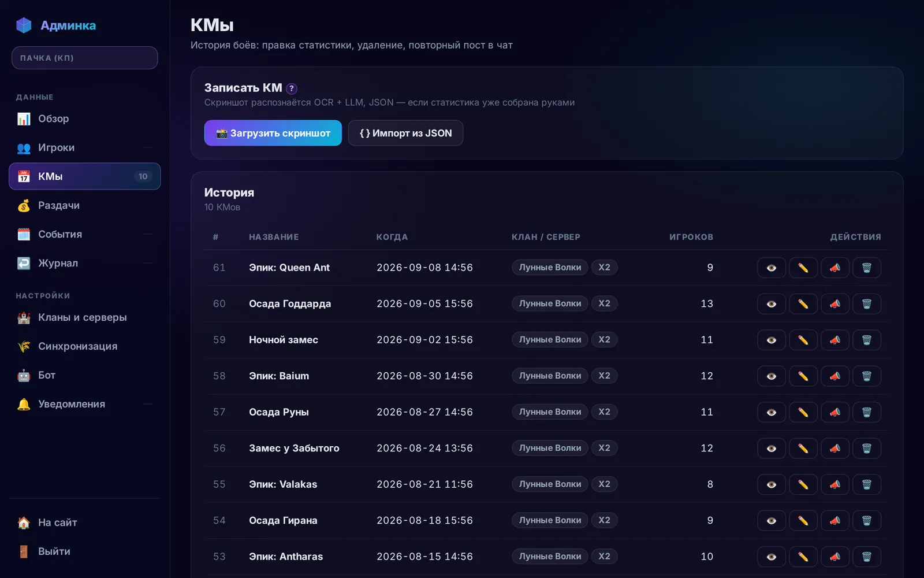Repost Эпик: Valakas via megaphone icon

tap(834, 484)
